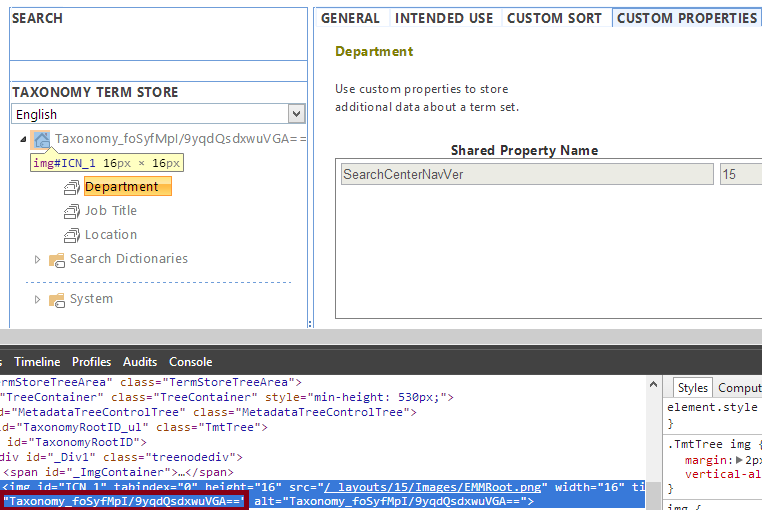
Task: Expand the Search Dictionaries group
Action: [38, 260]
